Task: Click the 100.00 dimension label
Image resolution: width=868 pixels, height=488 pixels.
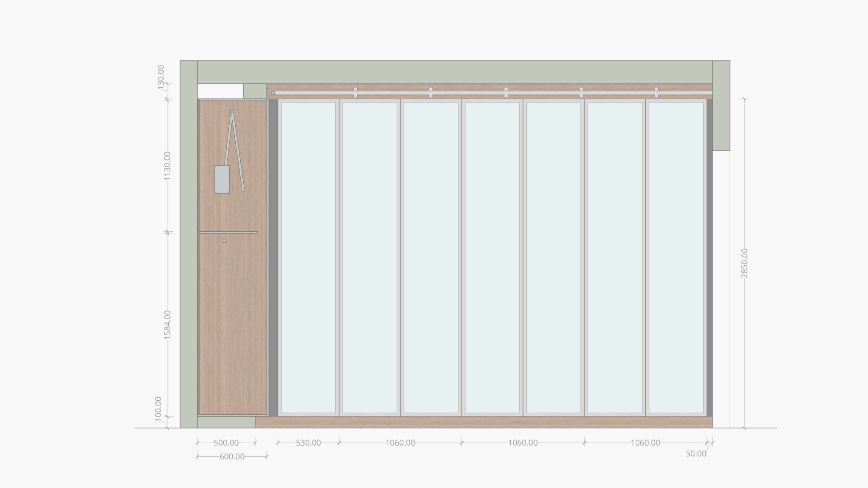Action: tap(158, 408)
